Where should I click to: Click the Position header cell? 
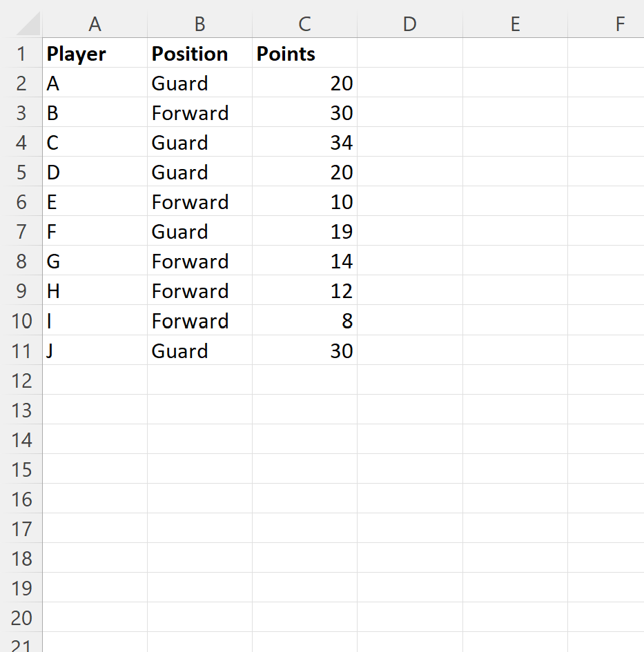pos(199,53)
